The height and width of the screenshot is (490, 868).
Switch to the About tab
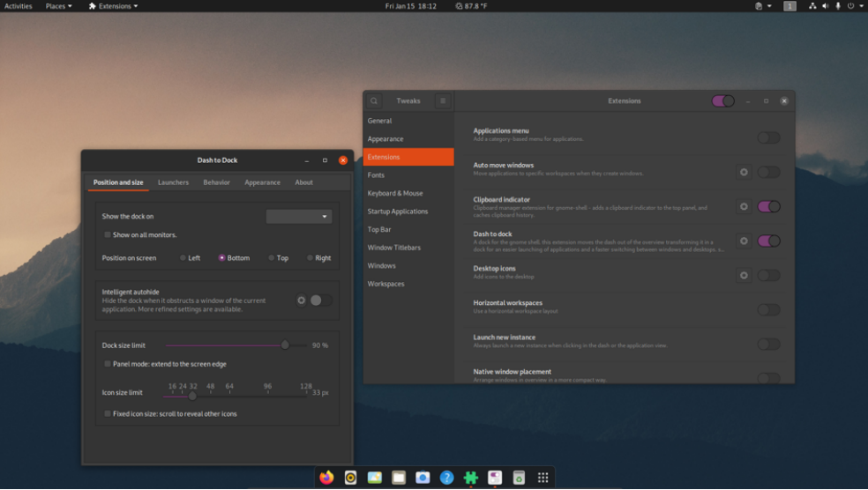pyautogui.click(x=304, y=182)
